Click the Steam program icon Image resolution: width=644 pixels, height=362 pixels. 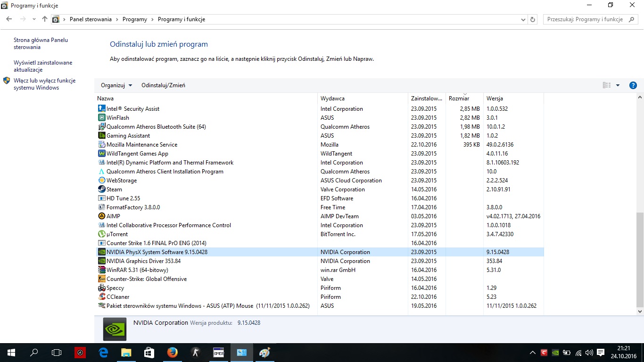tap(101, 189)
